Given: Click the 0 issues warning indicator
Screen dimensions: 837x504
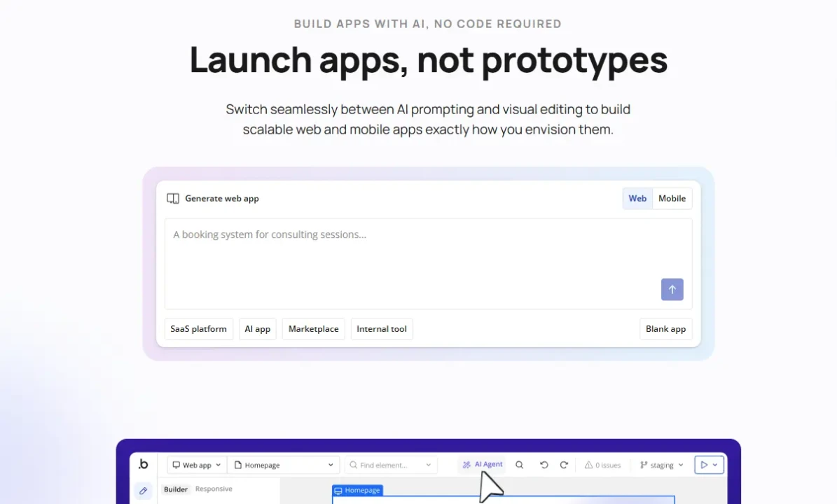Looking at the screenshot, I should [x=602, y=465].
